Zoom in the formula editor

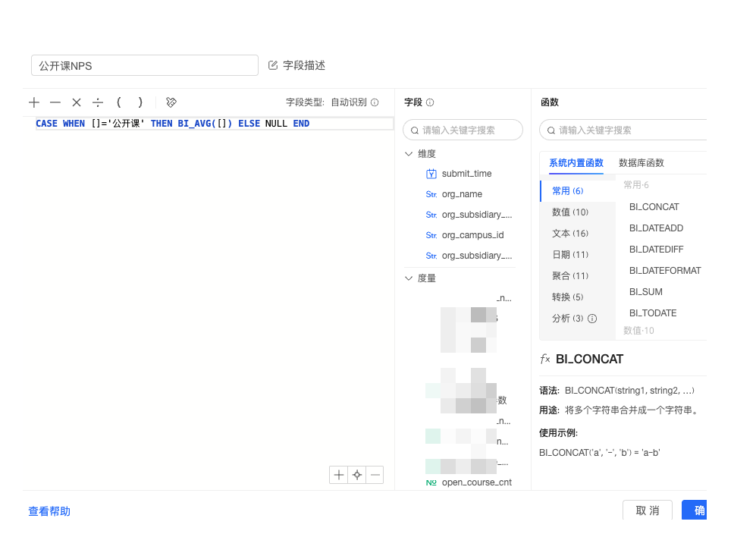(x=338, y=476)
